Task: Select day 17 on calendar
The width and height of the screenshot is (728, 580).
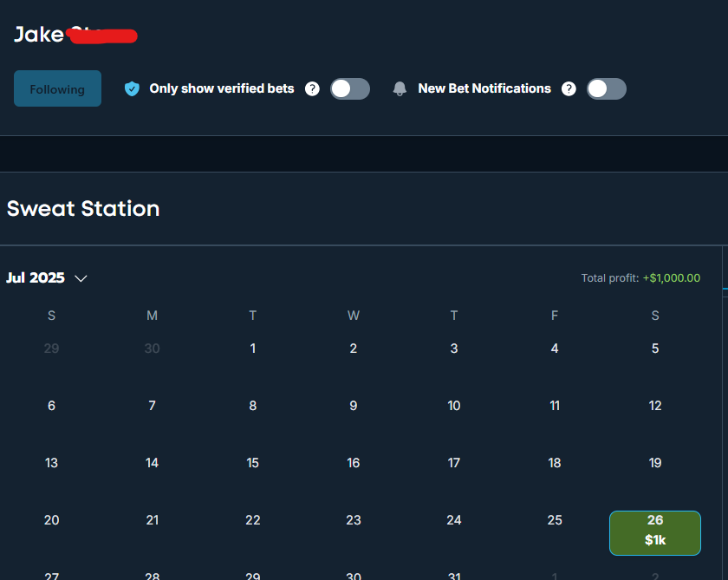Action: pos(454,462)
